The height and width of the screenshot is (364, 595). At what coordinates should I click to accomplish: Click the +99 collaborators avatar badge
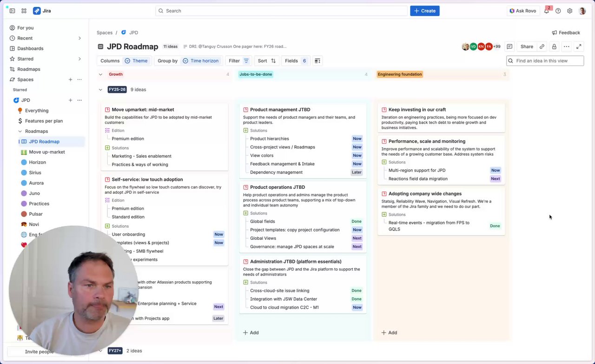pos(496,46)
